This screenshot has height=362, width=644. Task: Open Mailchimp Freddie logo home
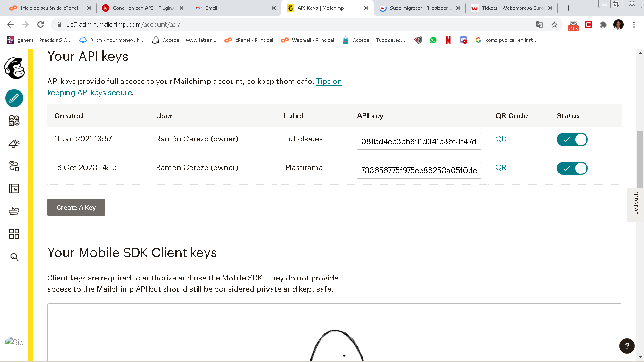tap(14, 68)
